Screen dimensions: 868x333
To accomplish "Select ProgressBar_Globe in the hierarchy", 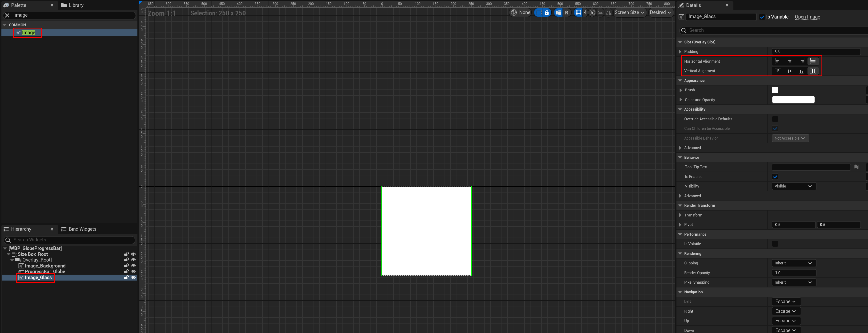I will click(x=45, y=271).
